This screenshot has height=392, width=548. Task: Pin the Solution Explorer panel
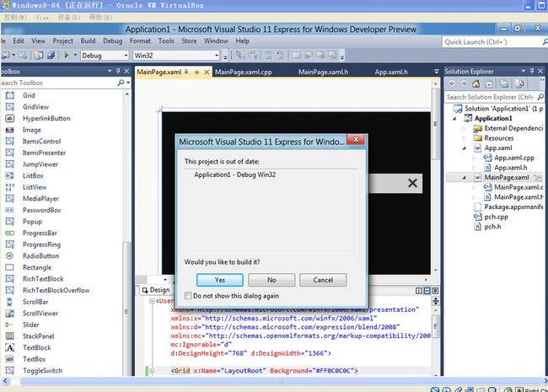coord(532,71)
